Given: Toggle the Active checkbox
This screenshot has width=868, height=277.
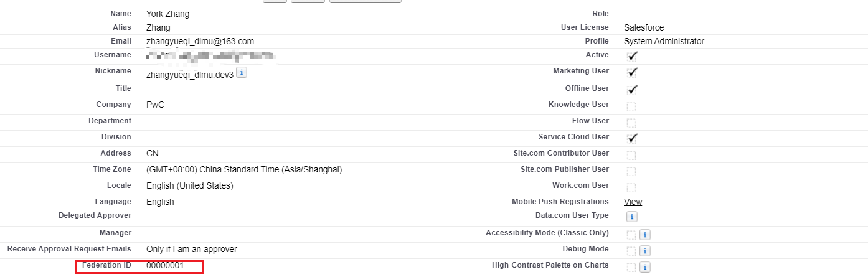Looking at the screenshot, I should click(x=633, y=56).
